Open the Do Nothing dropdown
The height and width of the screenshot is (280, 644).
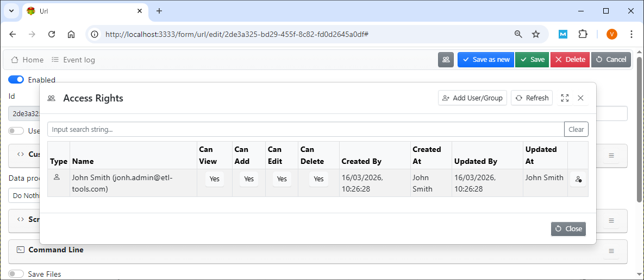(x=24, y=195)
